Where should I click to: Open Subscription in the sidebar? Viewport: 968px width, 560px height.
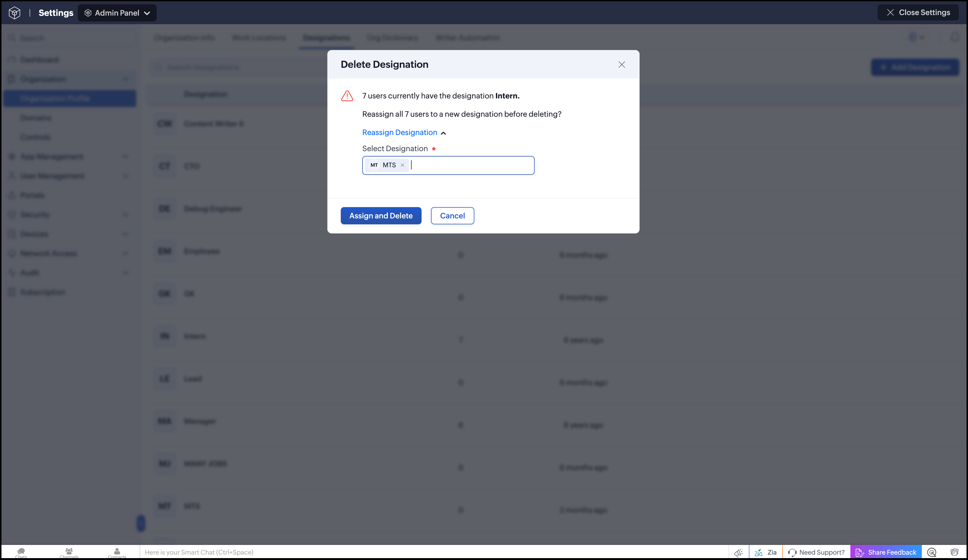click(69, 292)
